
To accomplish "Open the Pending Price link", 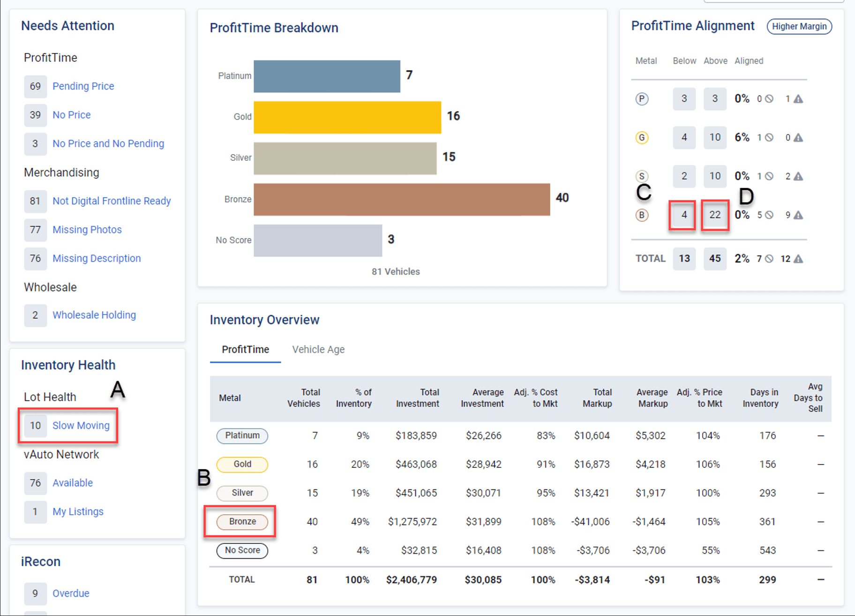I will coord(83,86).
